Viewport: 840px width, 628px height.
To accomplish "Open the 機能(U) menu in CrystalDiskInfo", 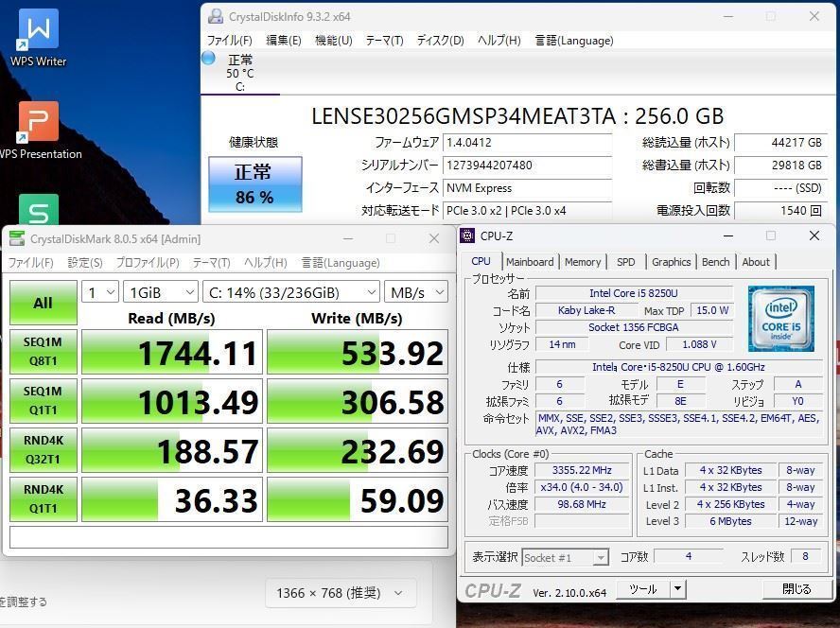I will click(x=333, y=41).
